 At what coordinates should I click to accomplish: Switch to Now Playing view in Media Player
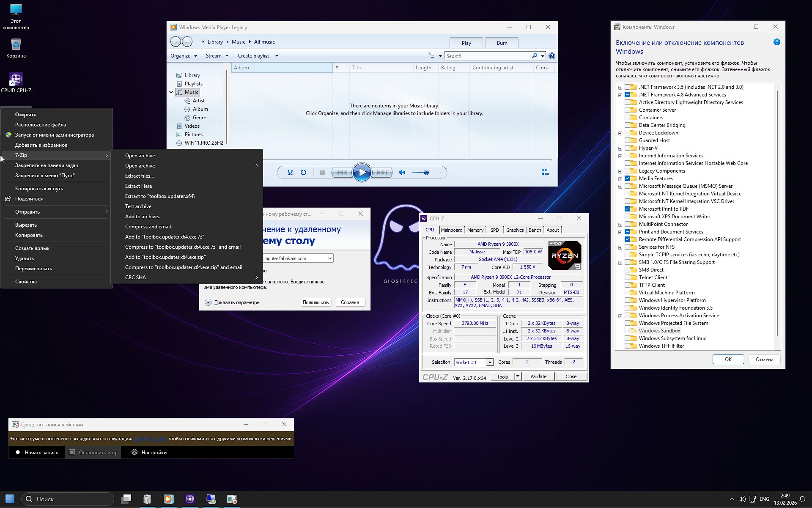(x=545, y=172)
